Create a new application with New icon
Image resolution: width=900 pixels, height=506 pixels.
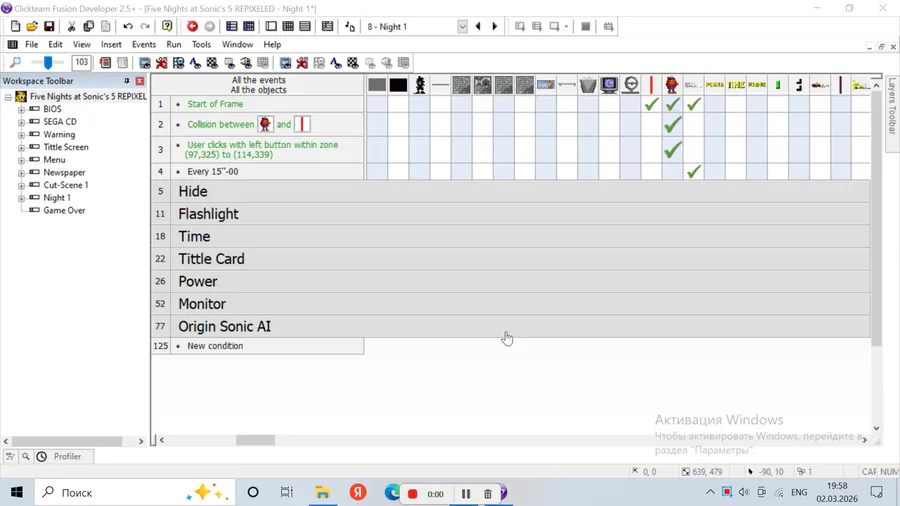(x=15, y=26)
